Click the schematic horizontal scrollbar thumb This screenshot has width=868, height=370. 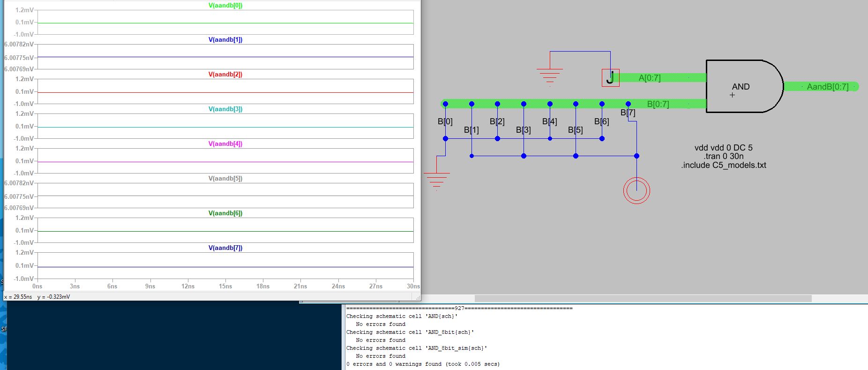pyautogui.click(x=643, y=299)
